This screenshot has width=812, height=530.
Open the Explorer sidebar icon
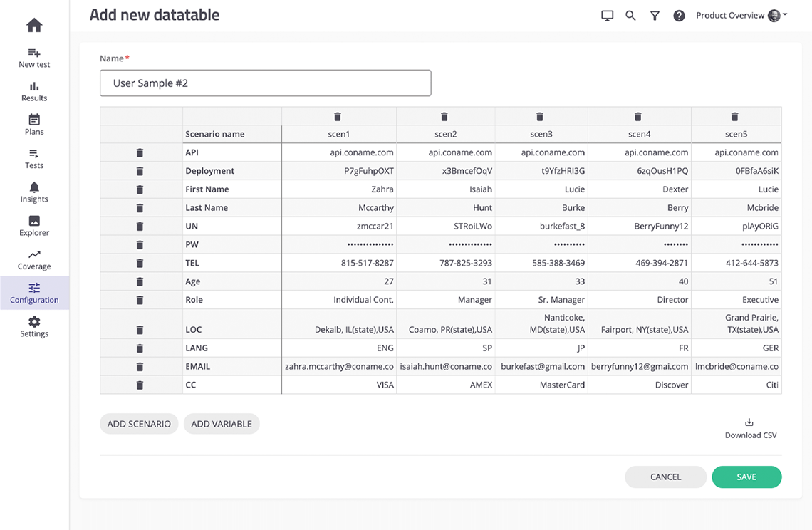(33, 221)
